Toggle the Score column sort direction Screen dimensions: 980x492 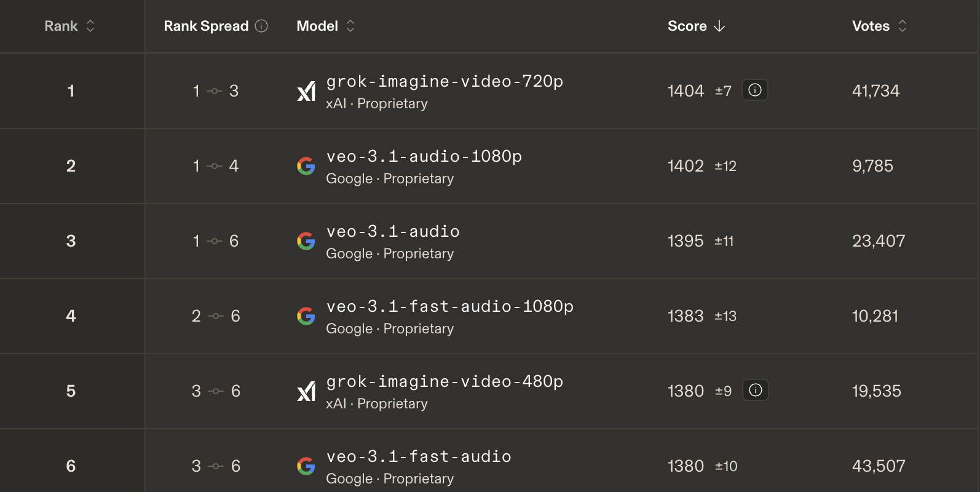click(x=696, y=26)
